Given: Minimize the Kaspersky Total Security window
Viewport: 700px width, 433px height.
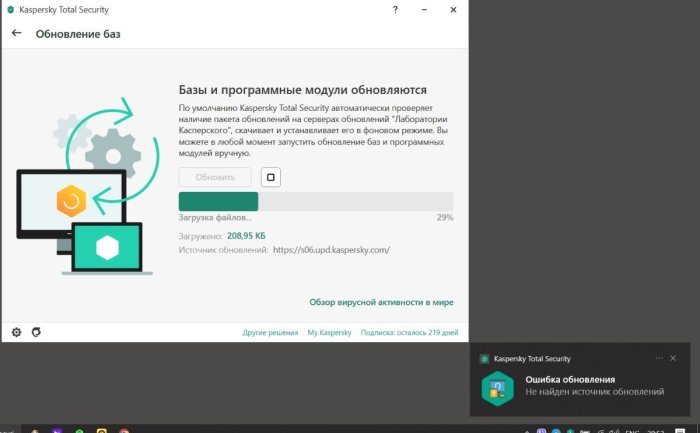Looking at the screenshot, I should (424, 10).
